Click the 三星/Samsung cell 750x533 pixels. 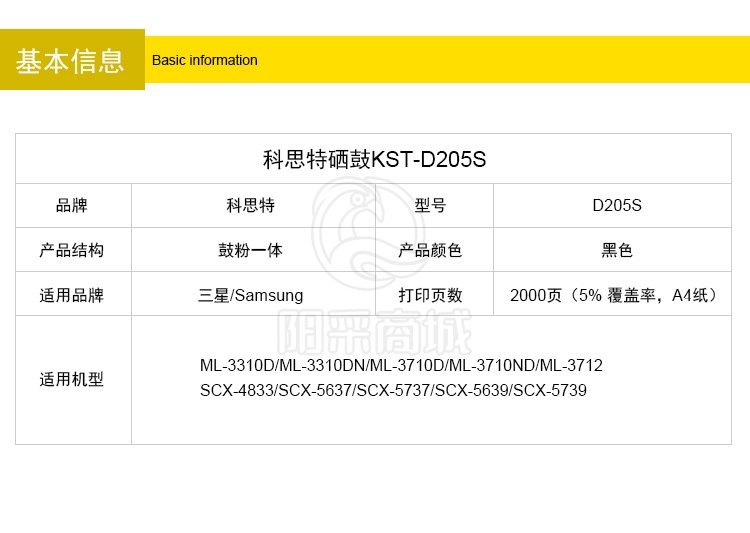click(251, 295)
